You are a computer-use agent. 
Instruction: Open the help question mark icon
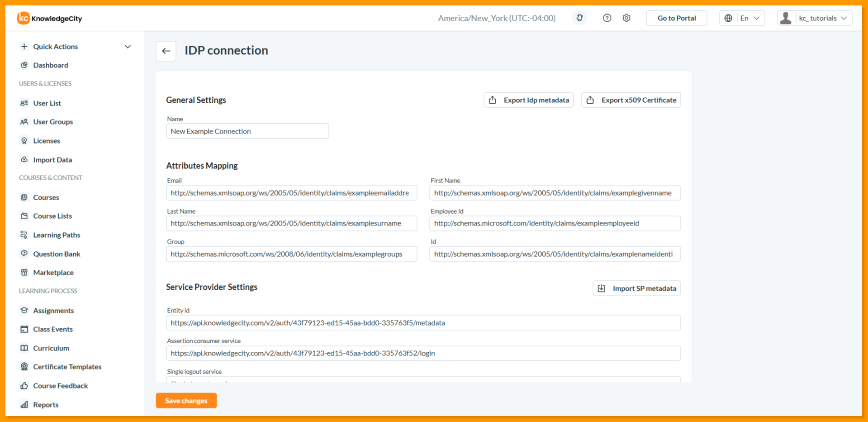(607, 18)
